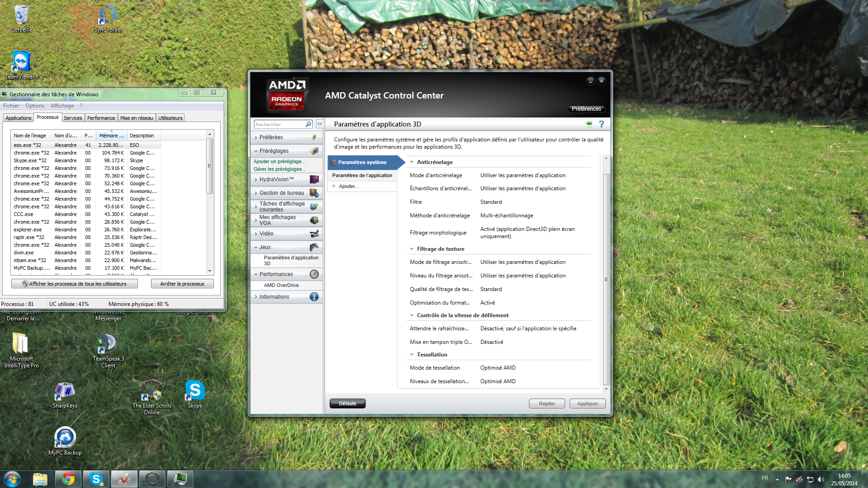Viewport: 868px width, 488px height.
Task: Switch to the Services tab
Action: coord(73,118)
